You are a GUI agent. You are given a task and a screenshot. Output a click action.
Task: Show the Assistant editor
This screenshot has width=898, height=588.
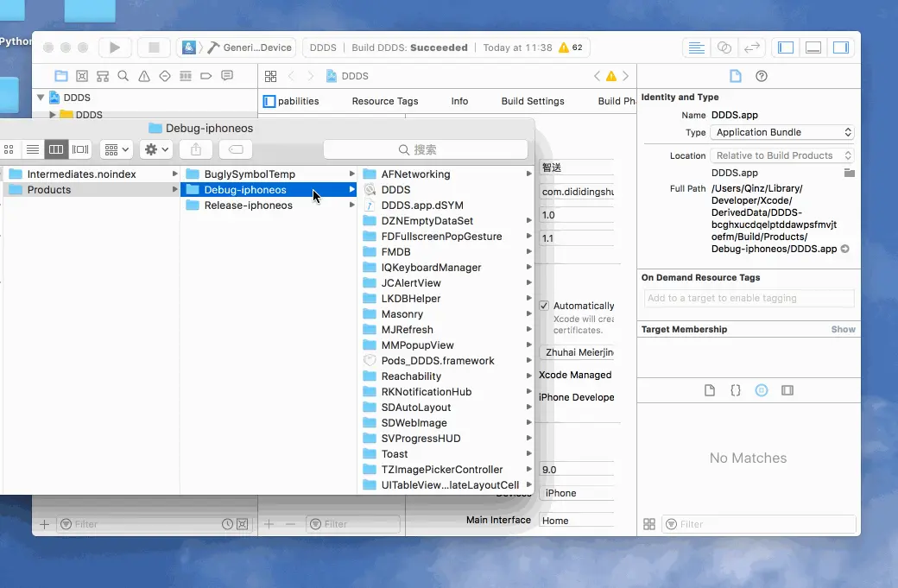pyautogui.click(x=724, y=47)
